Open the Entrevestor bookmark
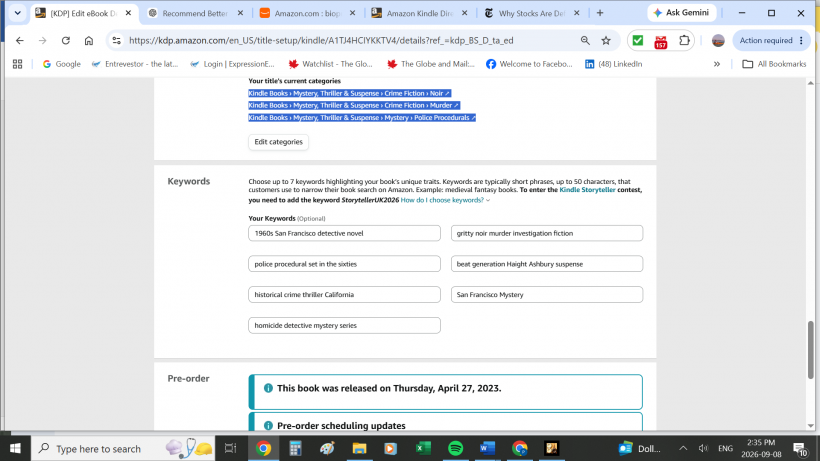 135,64
